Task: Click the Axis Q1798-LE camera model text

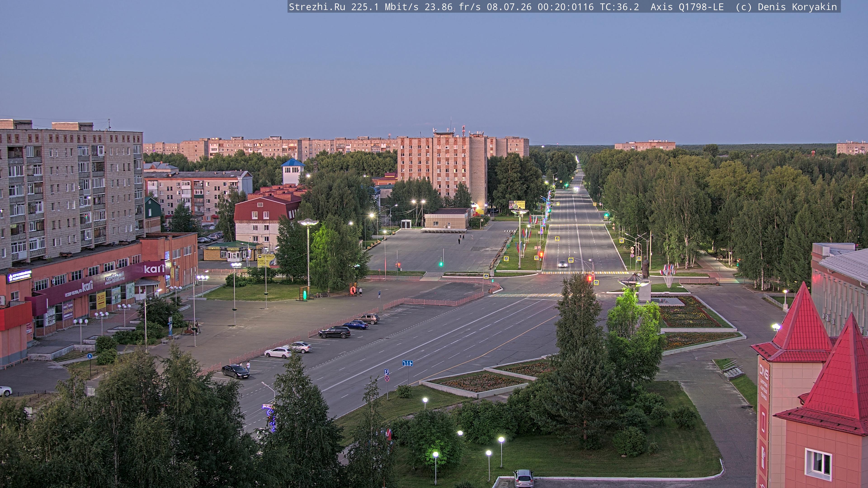Action: pos(687,7)
